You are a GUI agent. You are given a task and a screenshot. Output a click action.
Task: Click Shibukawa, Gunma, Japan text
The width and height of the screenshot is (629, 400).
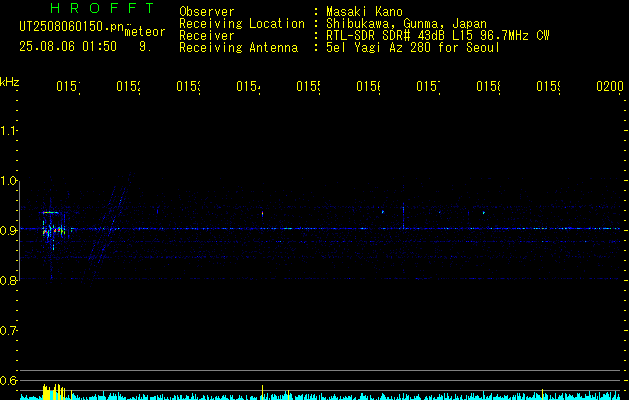click(406, 24)
